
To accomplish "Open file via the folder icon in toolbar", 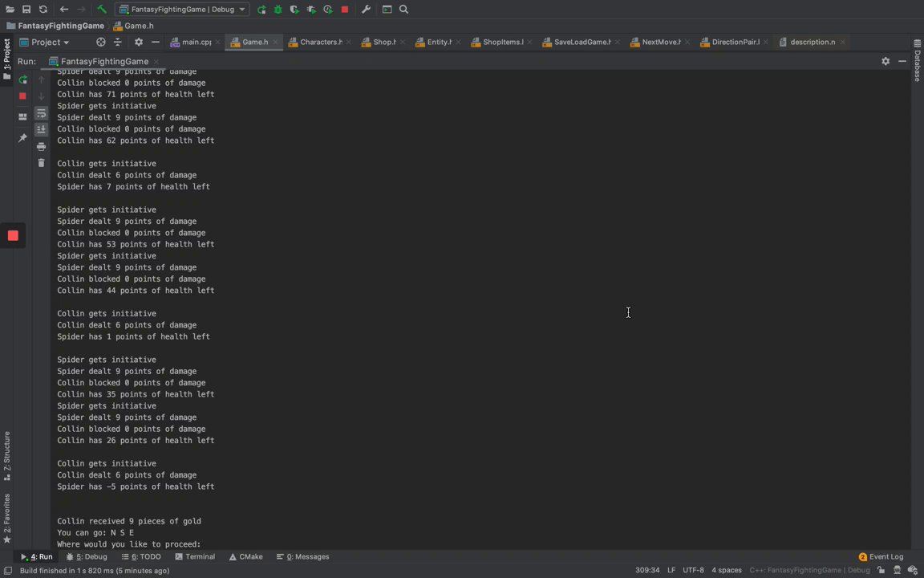I will coord(10,10).
